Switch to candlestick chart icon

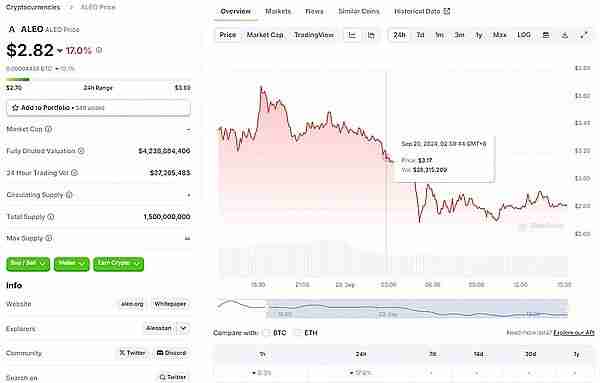371,35
